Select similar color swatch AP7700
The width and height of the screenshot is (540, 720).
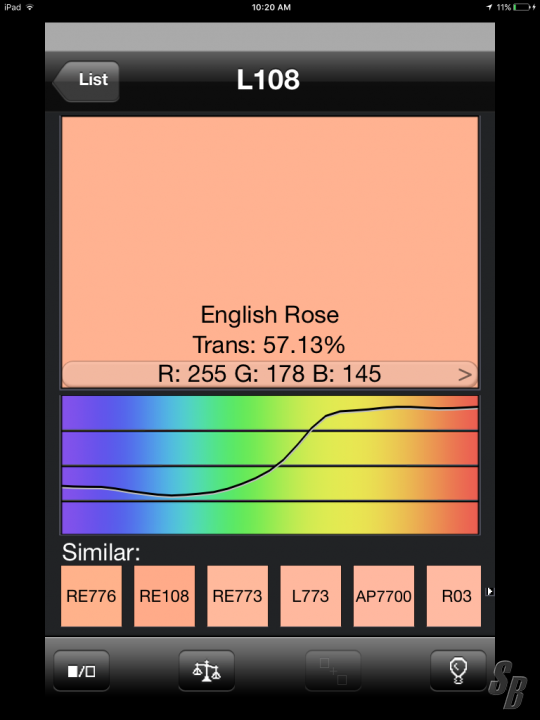(x=383, y=596)
